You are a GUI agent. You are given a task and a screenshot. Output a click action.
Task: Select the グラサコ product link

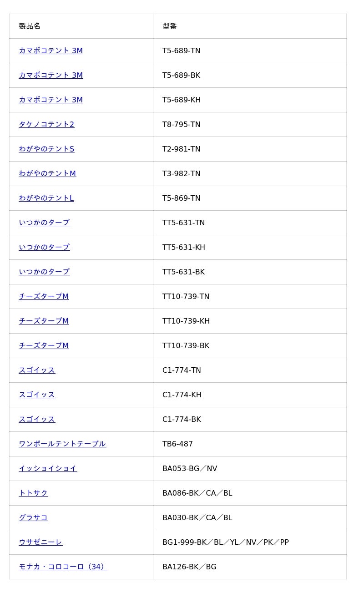coord(33,517)
